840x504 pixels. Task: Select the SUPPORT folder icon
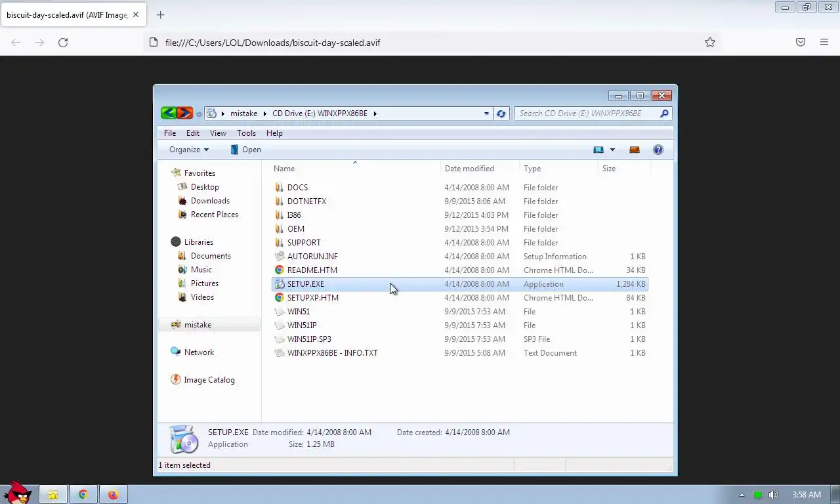coord(280,243)
